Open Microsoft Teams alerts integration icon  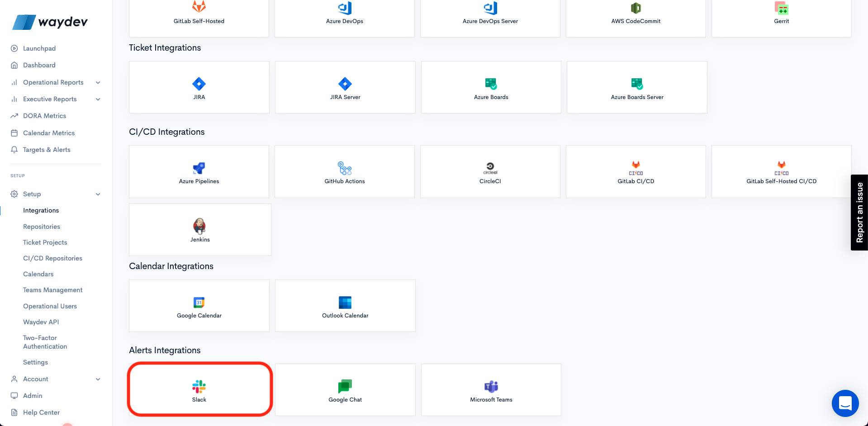(491, 386)
